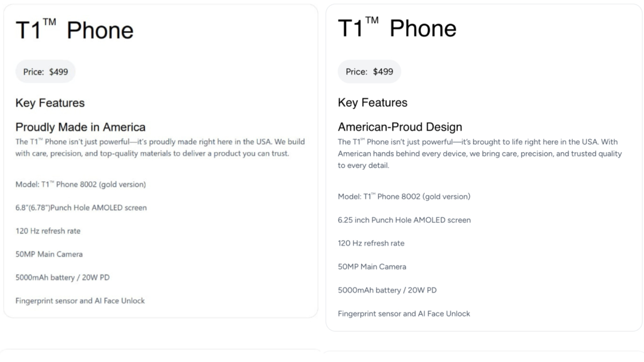
Task: Click the "proudly made right here in the USA" paragraph
Action: 160,147
